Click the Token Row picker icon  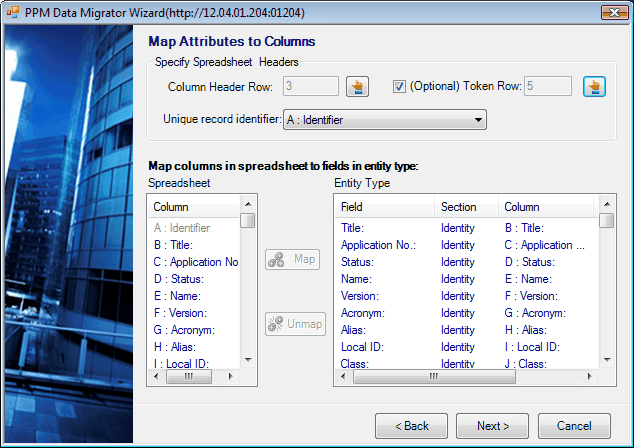[x=595, y=87]
